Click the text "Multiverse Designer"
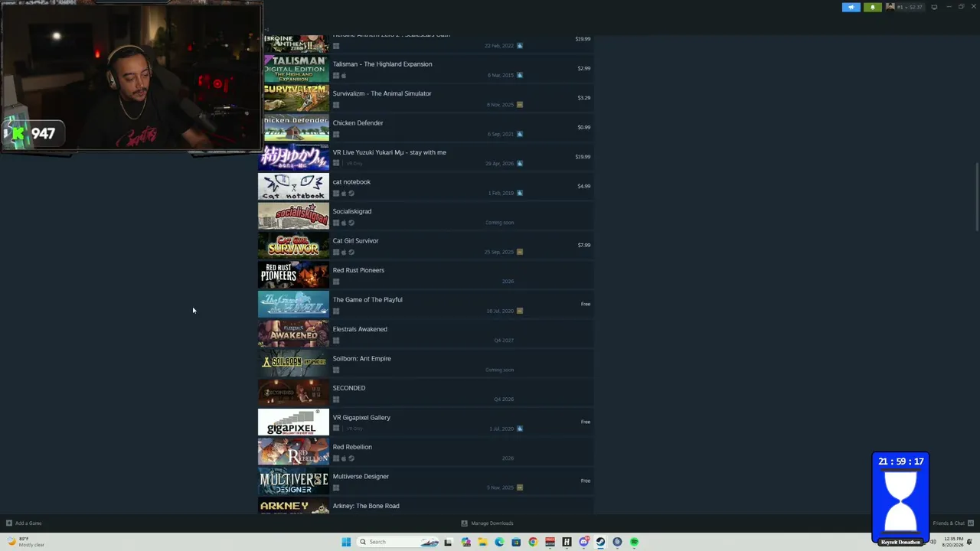Viewport: 980px width, 551px height. click(361, 477)
